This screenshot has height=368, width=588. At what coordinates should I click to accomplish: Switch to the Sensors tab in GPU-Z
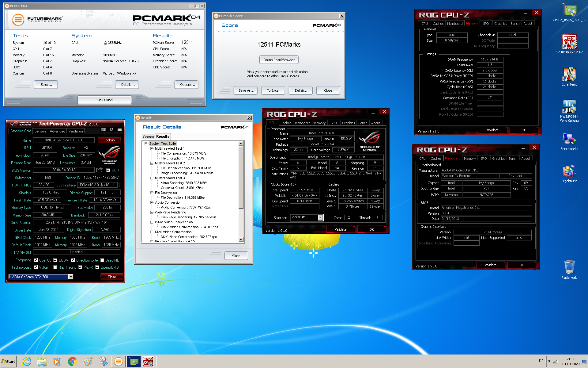[40, 131]
